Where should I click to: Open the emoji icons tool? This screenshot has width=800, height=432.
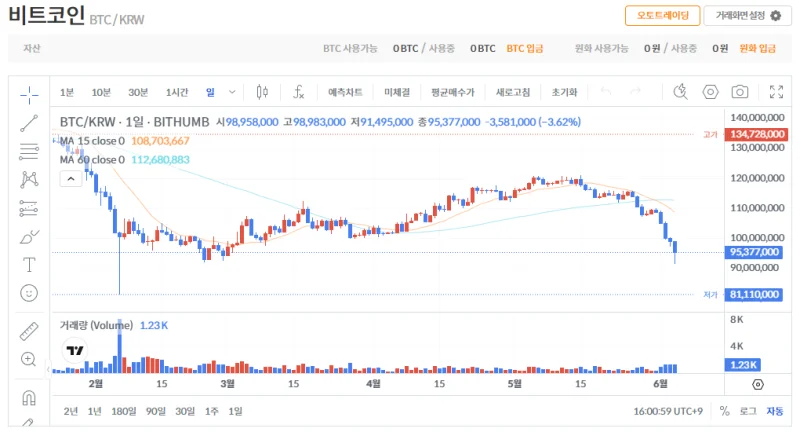[x=29, y=293]
